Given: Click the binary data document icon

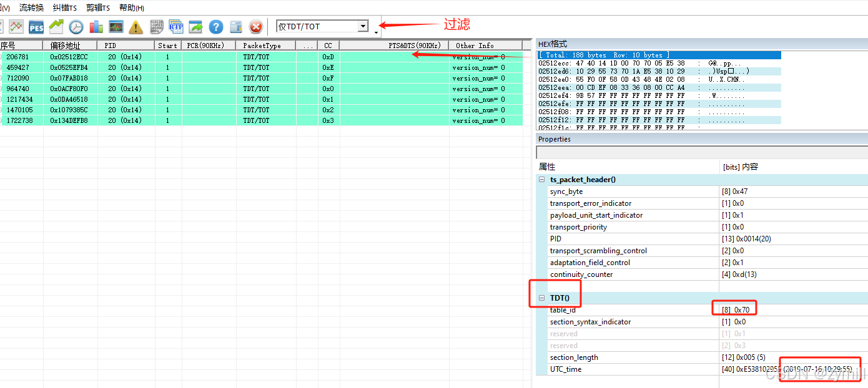Looking at the screenshot, I should pyautogui.click(x=156, y=27).
